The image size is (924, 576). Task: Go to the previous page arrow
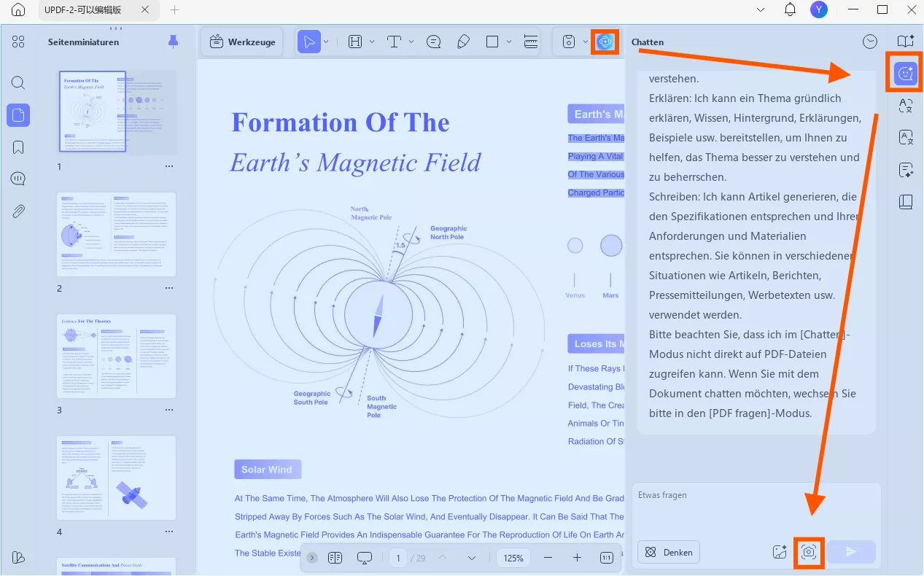click(442, 558)
